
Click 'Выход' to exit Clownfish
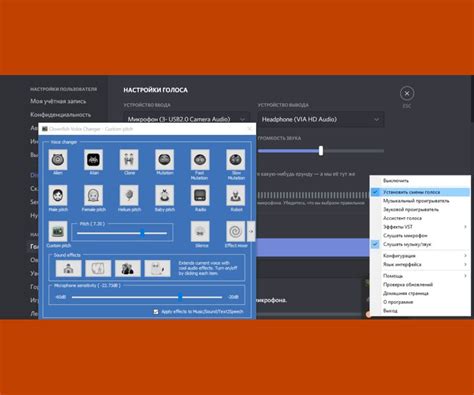coord(420,310)
